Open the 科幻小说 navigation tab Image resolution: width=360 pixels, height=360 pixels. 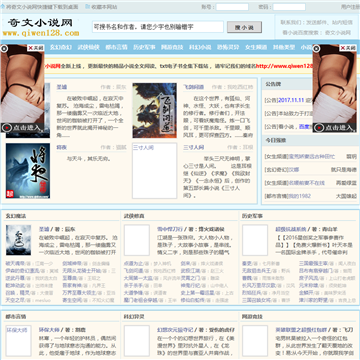[200, 47]
